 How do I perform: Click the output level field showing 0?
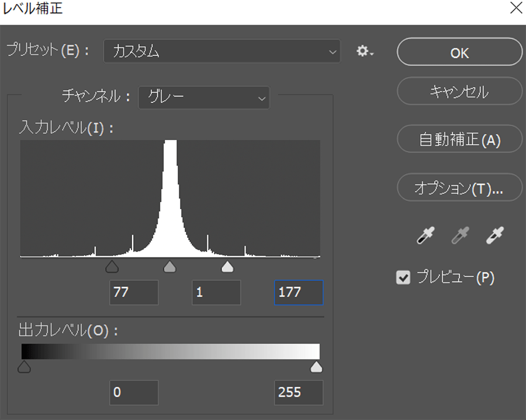(x=134, y=393)
